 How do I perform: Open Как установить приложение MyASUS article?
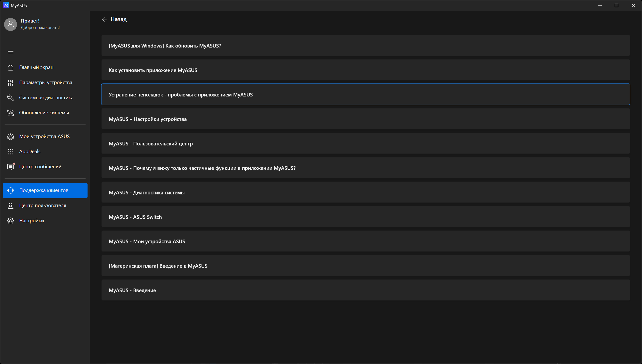coord(365,70)
